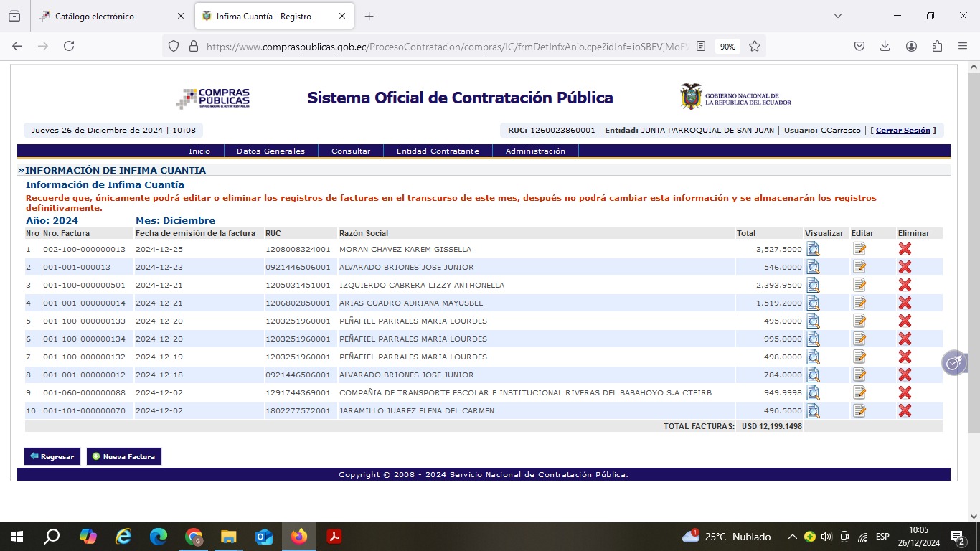Image resolution: width=980 pixels, height=551 pixels.
Task: Click the Cerrar Sesión link
Action: (903, 131)
